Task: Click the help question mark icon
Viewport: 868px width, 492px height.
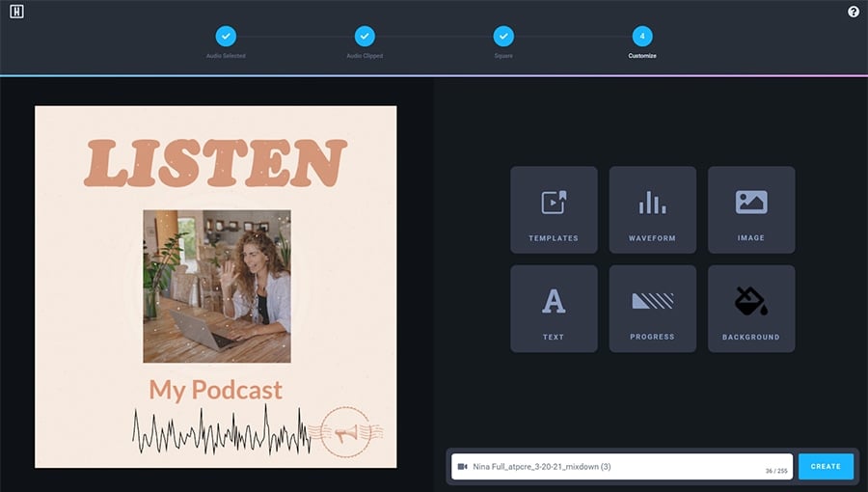Action: click(x=853, y=12)
